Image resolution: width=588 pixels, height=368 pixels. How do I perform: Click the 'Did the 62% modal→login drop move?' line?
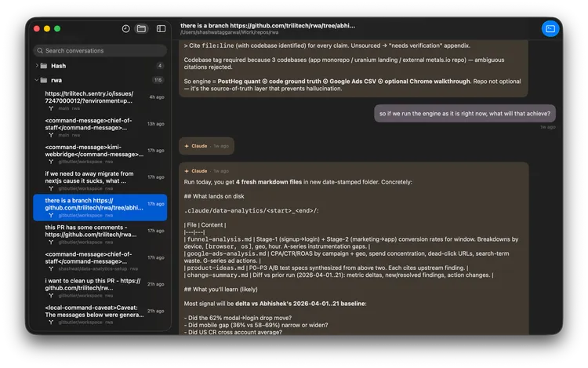click(x=238, y=318)
